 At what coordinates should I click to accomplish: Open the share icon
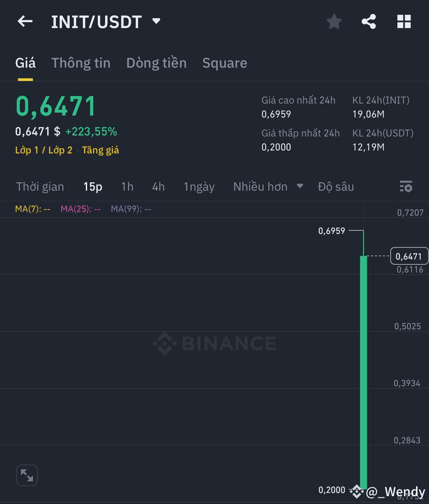pyautogui.click(x=369, y=21)
